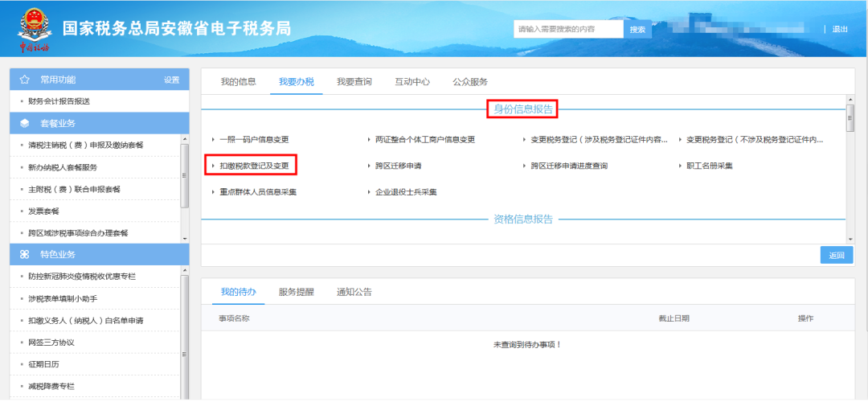Select the 我的待办 tab
Viewport: 868px width, 402px height.
click(238, 292)
